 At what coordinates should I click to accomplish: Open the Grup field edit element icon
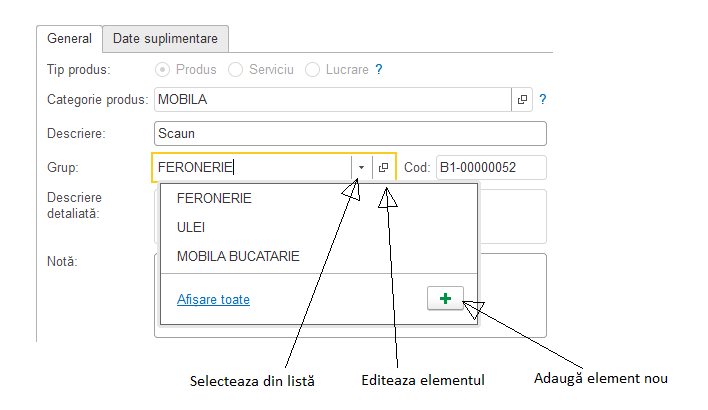[383, 168]
